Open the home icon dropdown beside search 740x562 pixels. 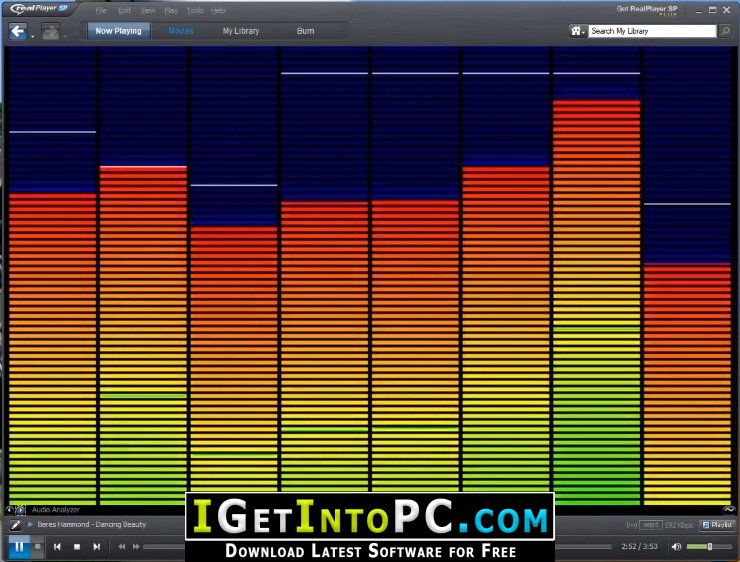click(578, 31)
